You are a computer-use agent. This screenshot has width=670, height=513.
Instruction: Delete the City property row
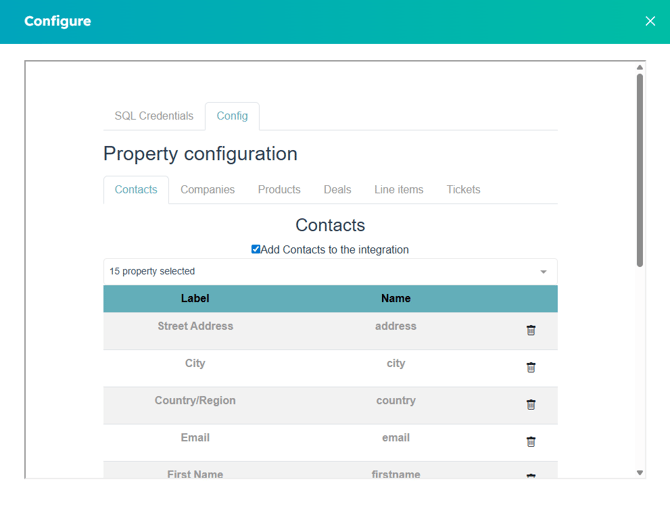531,367
